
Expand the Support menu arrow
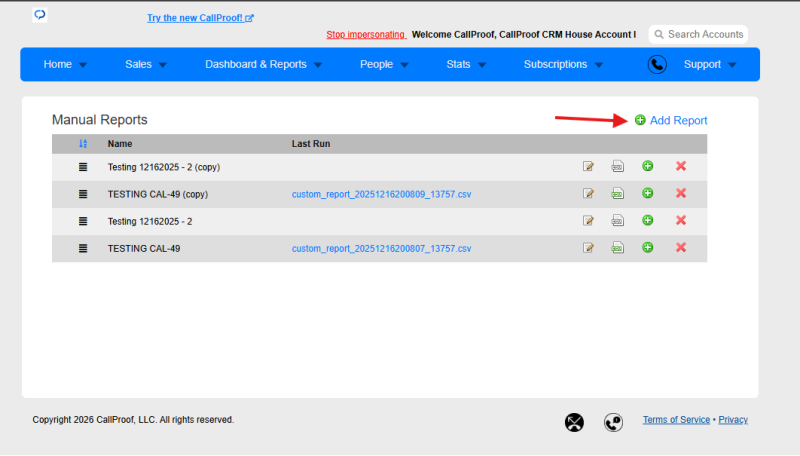(733, 65)
